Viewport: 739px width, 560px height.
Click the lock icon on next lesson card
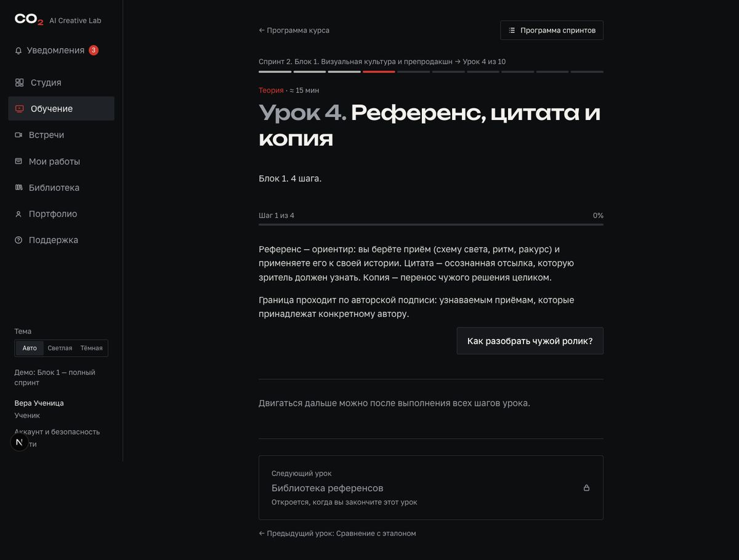(586, 488)
